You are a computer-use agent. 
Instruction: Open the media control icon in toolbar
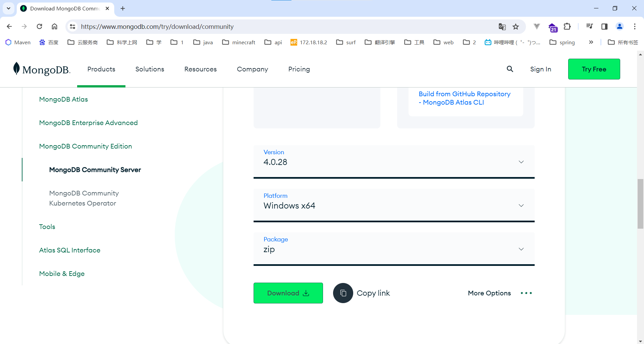pos(589,26)
